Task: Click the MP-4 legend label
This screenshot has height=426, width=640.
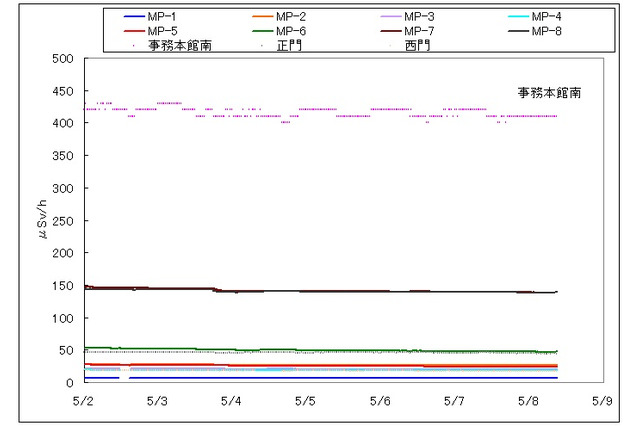Action: click(x=546, y=17)
